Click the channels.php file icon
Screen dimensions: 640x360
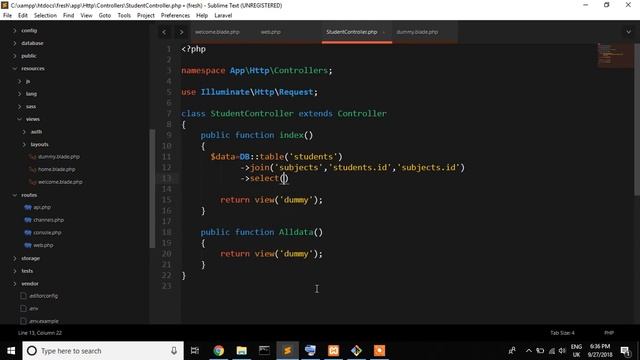coord(28,220)
